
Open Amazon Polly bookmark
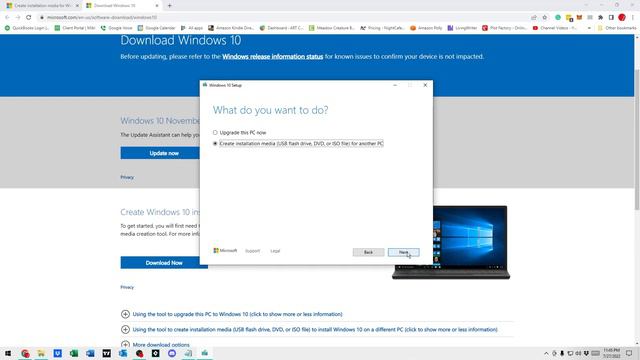click(426, 28)
